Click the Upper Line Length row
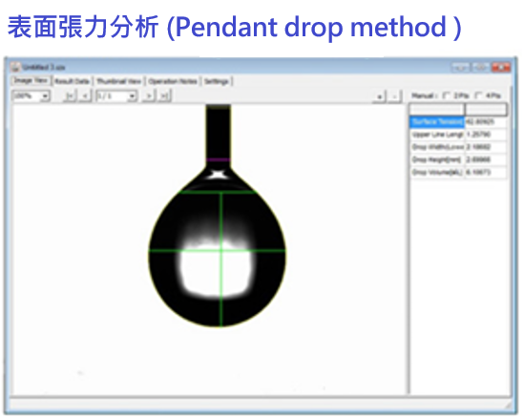Screen dimensions: 524x420 click(x=458, y=135)
